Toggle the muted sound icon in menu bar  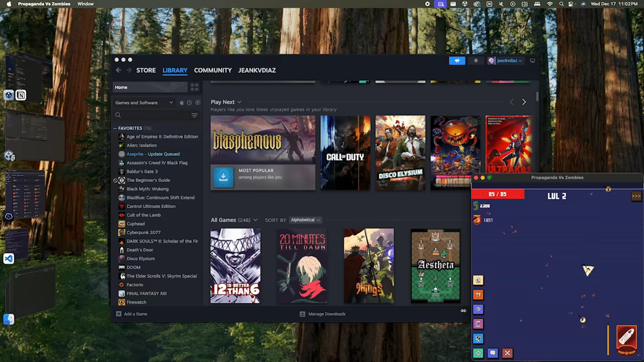[501, 4]
